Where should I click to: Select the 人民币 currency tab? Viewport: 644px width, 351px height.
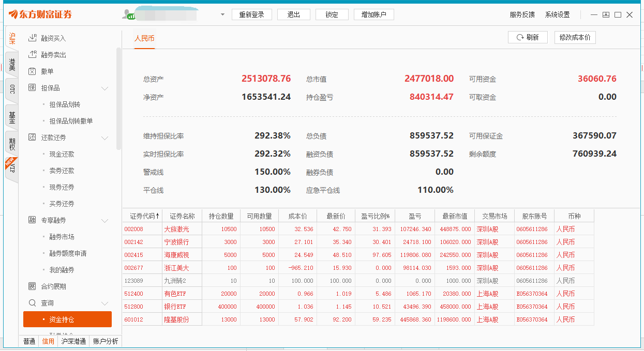(144, 38)
